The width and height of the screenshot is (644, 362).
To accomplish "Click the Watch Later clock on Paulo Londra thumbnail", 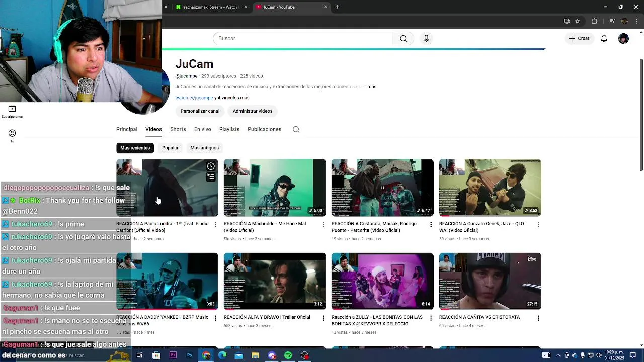I will (x=211, y=166).
